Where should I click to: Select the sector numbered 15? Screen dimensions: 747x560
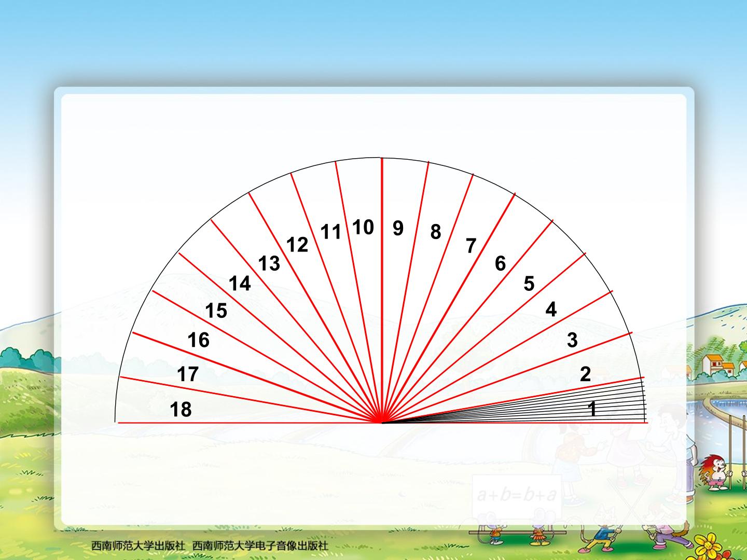216,311
